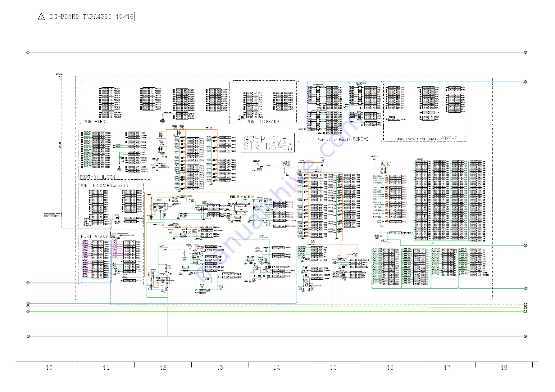The width and height of the screenshot is (555, 392).
Task: Click grid column number 13
Action: [220, 368]
